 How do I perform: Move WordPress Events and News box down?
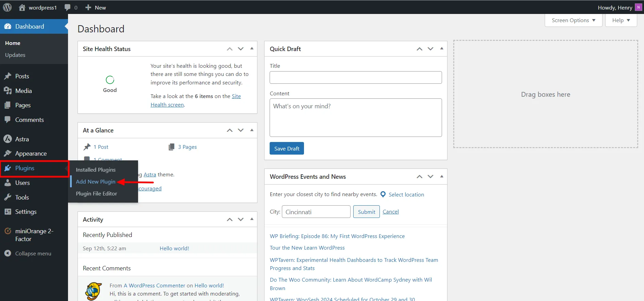point(430,177)
